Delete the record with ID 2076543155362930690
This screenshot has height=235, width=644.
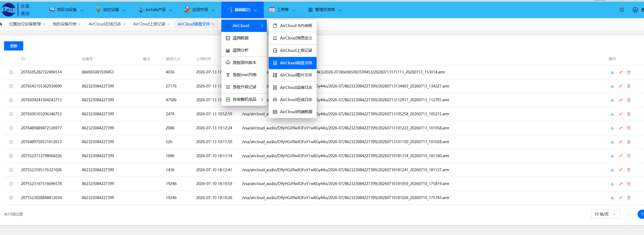click(629, 86)
